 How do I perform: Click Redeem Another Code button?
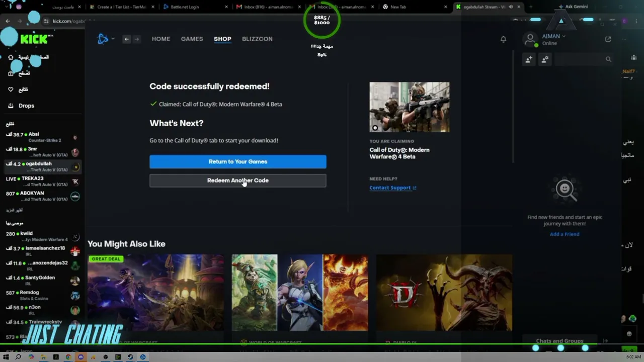[x=238, y=180]
